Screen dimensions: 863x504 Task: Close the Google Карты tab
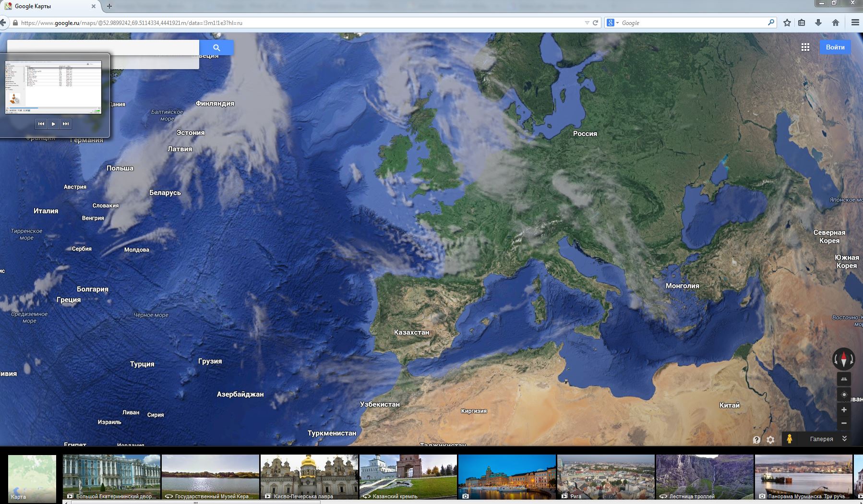click(94, 6)
